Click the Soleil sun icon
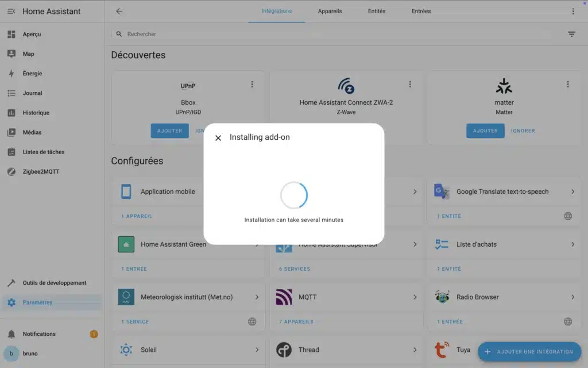588x368 pixels. pos(126,350)
